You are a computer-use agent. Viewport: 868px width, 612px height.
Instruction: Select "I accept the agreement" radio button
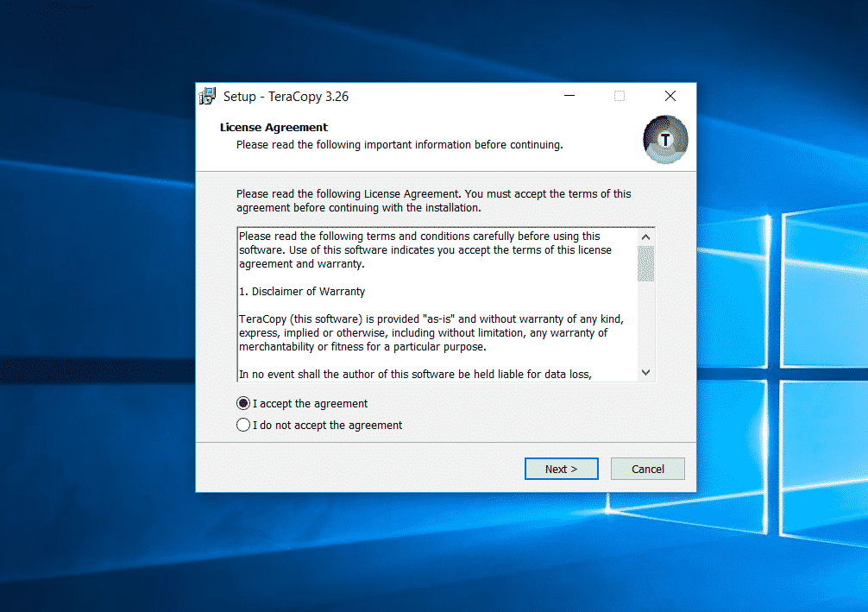coord(243,403)
